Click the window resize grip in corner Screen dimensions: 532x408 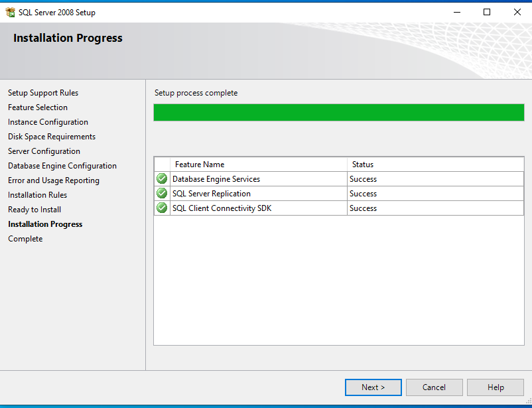pos(529,401)
